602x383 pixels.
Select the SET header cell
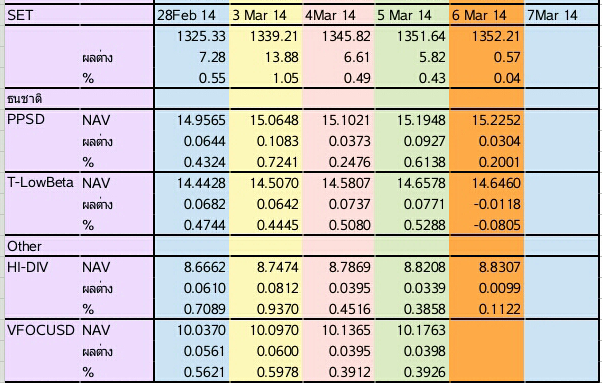[x=42, y=15]
